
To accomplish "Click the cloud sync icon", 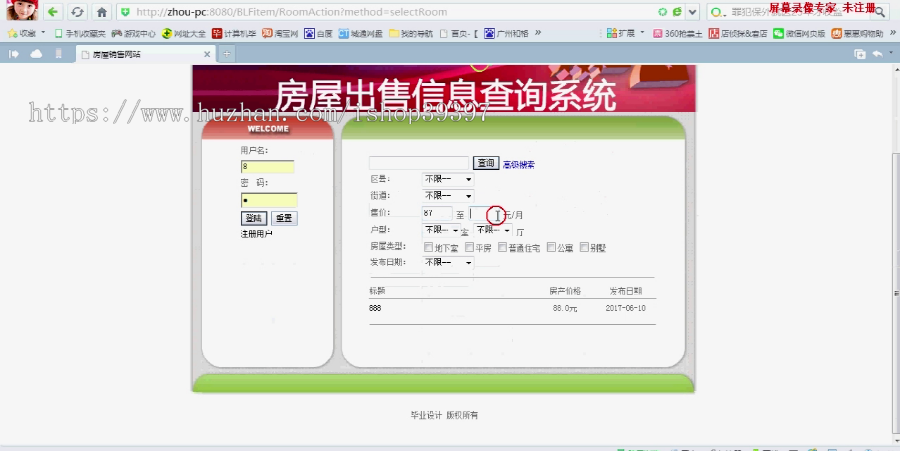I will click(x=36, y=54).
